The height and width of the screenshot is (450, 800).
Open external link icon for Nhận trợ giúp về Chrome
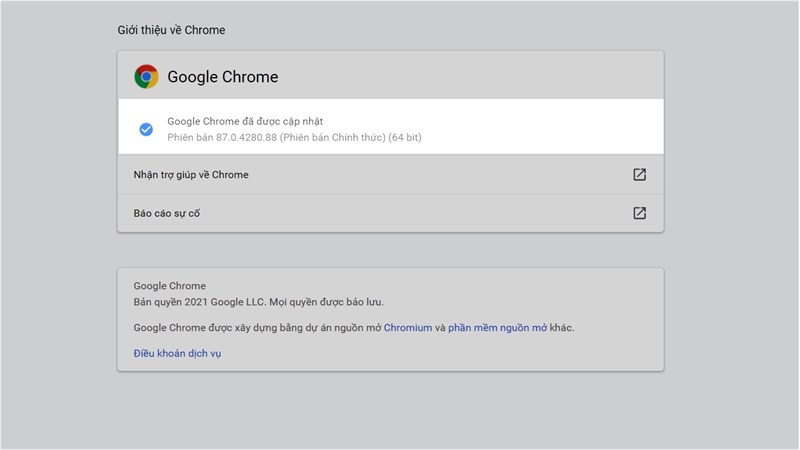639,174
